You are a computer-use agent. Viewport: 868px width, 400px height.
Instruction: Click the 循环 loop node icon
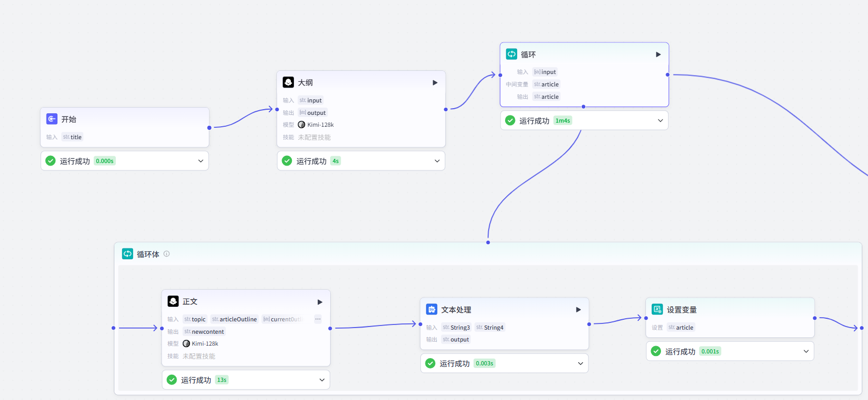tap(511, 54)
